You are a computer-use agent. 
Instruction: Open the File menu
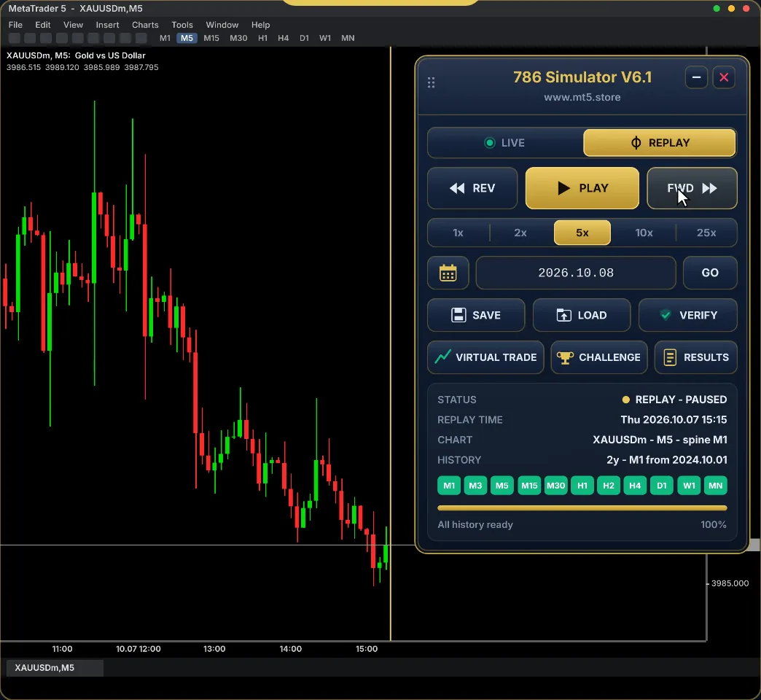tap(15, 25)
